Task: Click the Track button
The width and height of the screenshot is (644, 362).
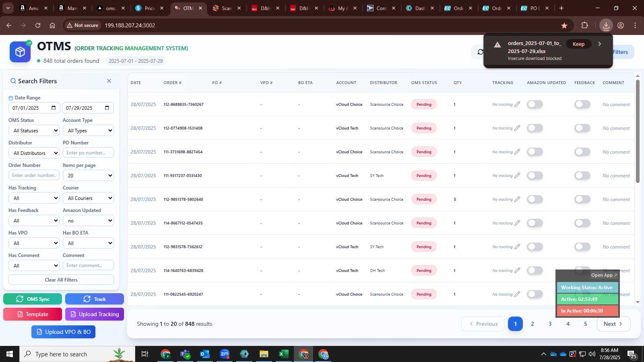Action: [95, 299]
